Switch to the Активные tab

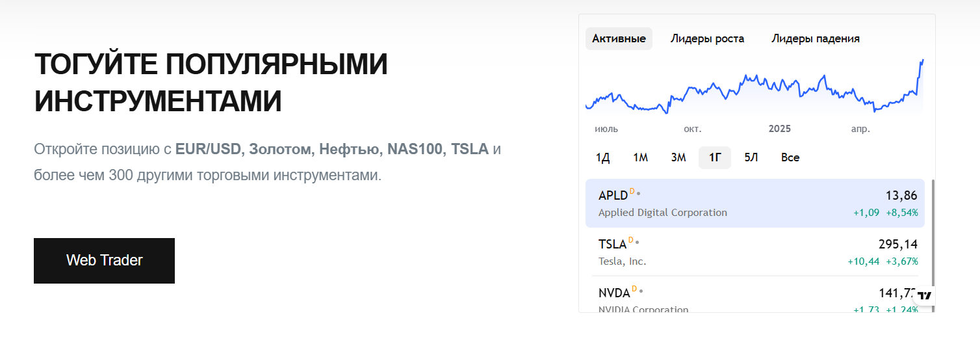pyautogui.click(x=619, y=38)
